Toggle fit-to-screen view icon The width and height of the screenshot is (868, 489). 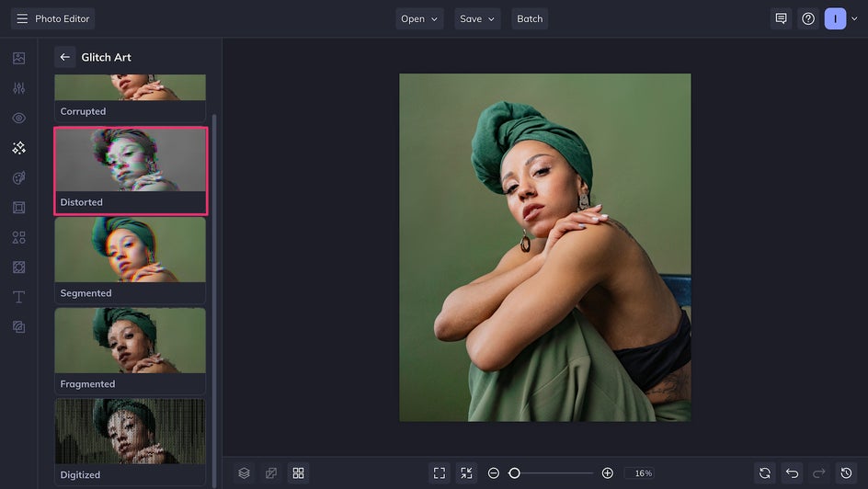(x=440, y=473)
